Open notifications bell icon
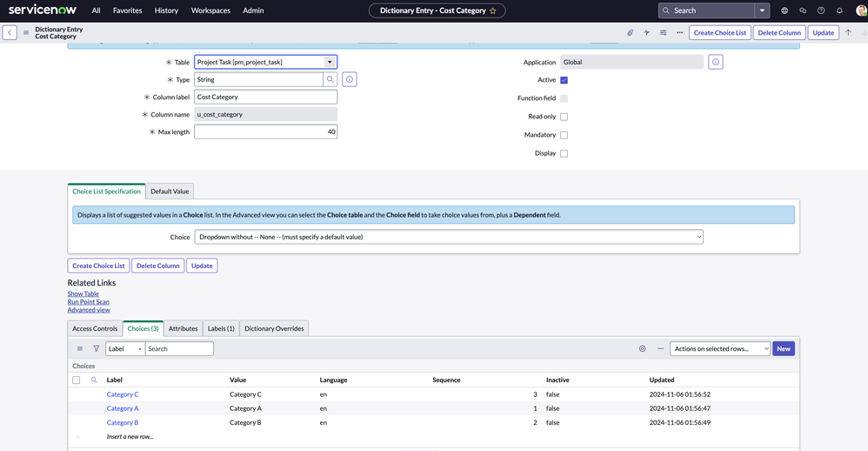 [x=839, y=10]
